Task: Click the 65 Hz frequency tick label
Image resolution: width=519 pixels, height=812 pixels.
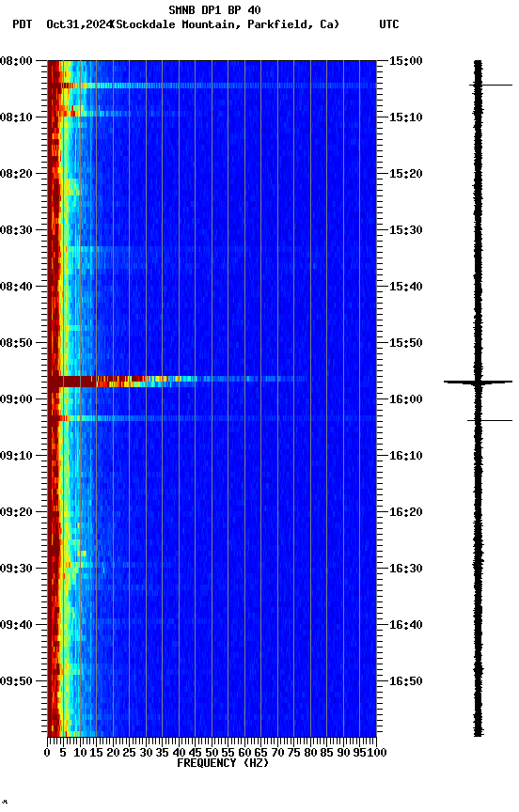Action: pos(261,754)
